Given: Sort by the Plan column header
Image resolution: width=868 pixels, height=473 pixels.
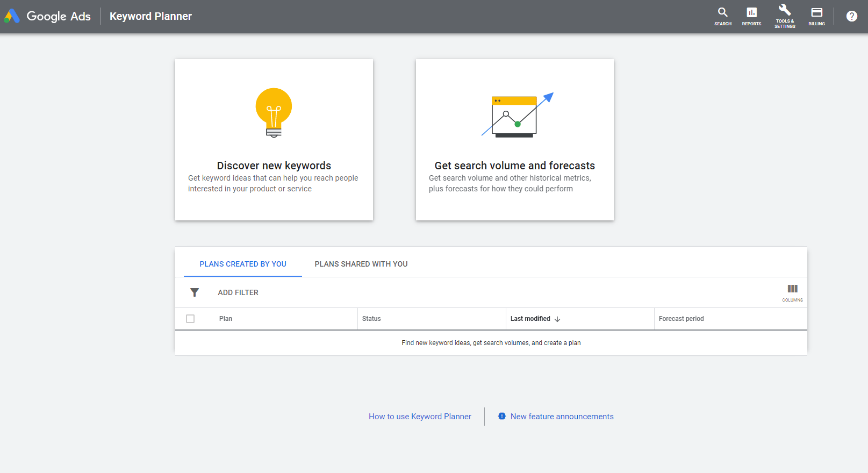Looking at the screenshot, I should (226, 319).
